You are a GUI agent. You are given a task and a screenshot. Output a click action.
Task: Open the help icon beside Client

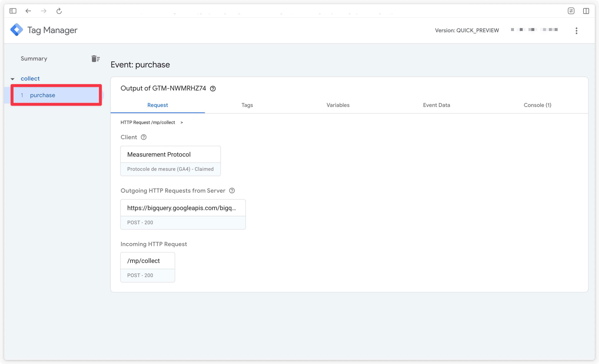click(x=144, y=137)
